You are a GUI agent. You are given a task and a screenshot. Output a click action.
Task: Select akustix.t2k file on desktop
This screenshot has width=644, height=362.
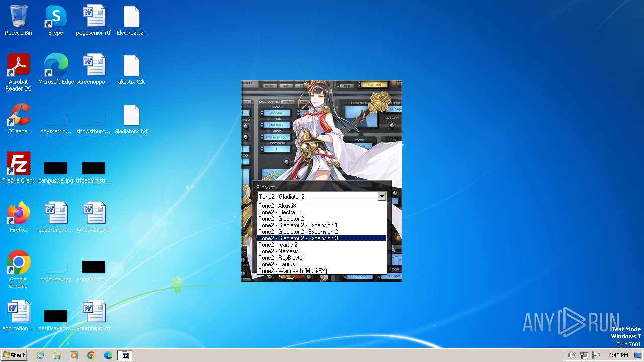tap(131, 69)
